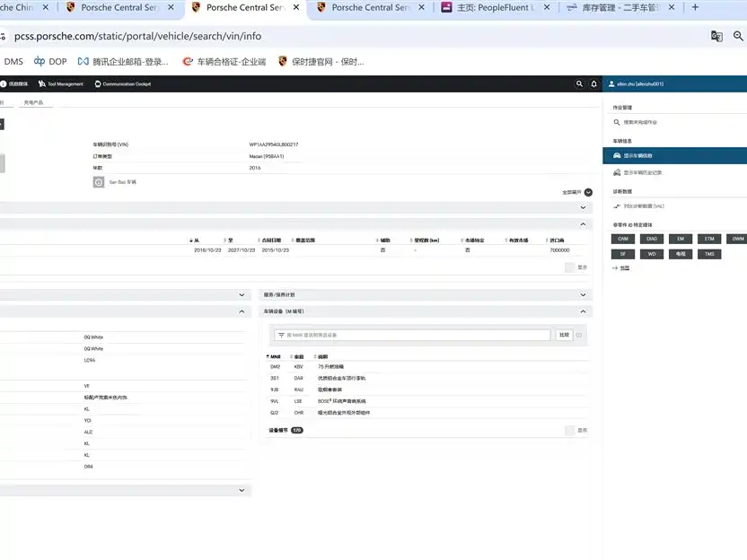747x560 pixels.
Task: Open the DOP bookmark
Action: [x=50, y=61]
